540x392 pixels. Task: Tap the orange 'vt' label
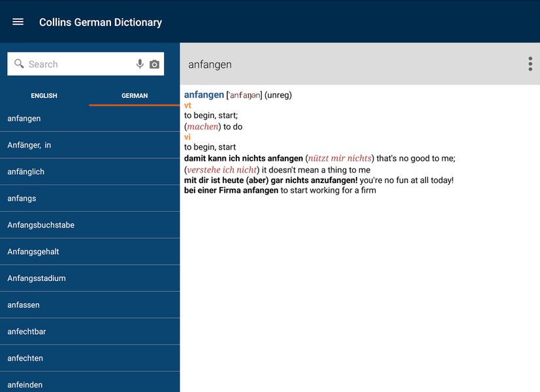(x=187, y=105)
